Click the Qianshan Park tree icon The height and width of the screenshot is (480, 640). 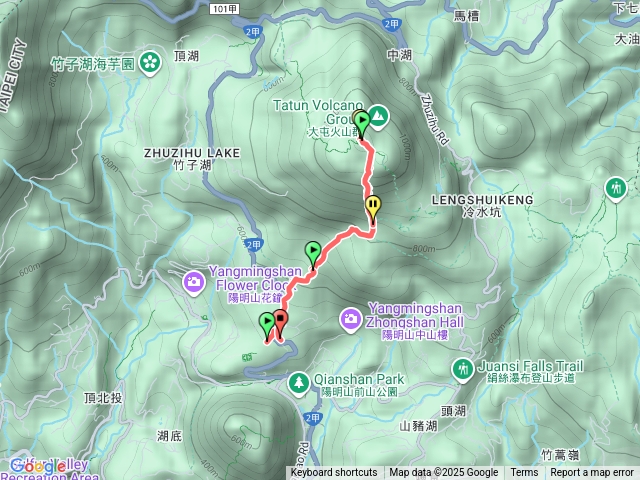[x=299, y=384]
